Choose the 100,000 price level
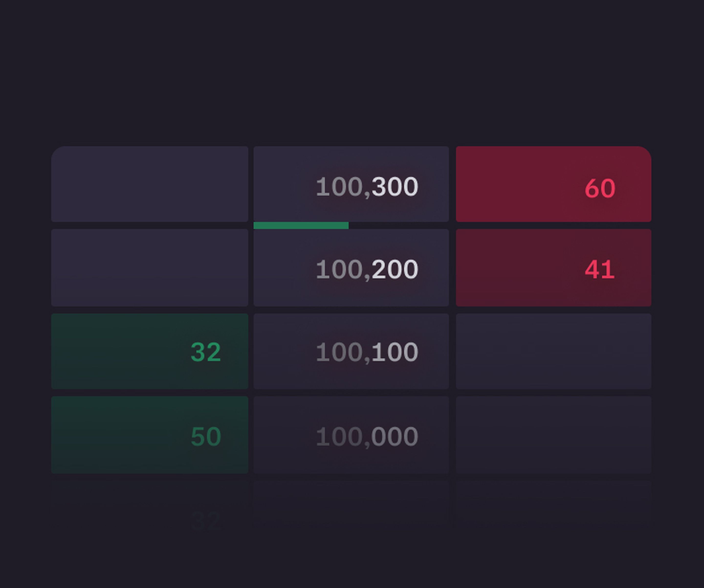The height and width of the screenshot is (588, 704). (351, 435)
